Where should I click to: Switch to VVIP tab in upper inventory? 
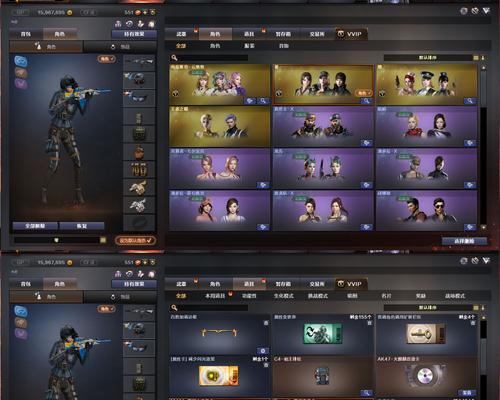point(351,34)
